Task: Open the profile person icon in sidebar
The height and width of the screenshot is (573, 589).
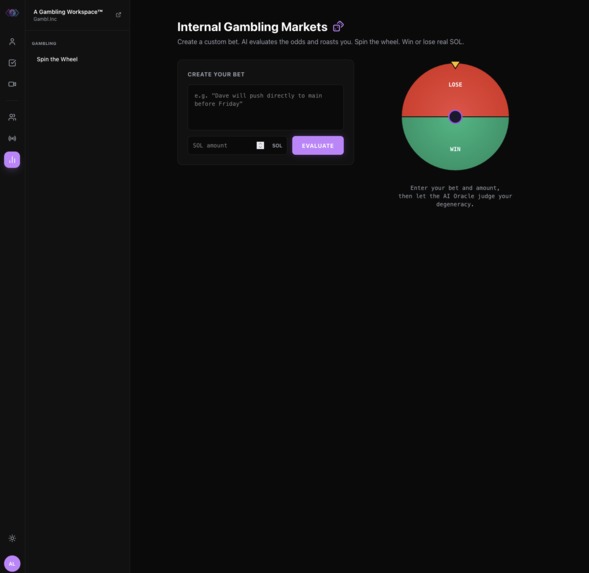Action: 12,42
